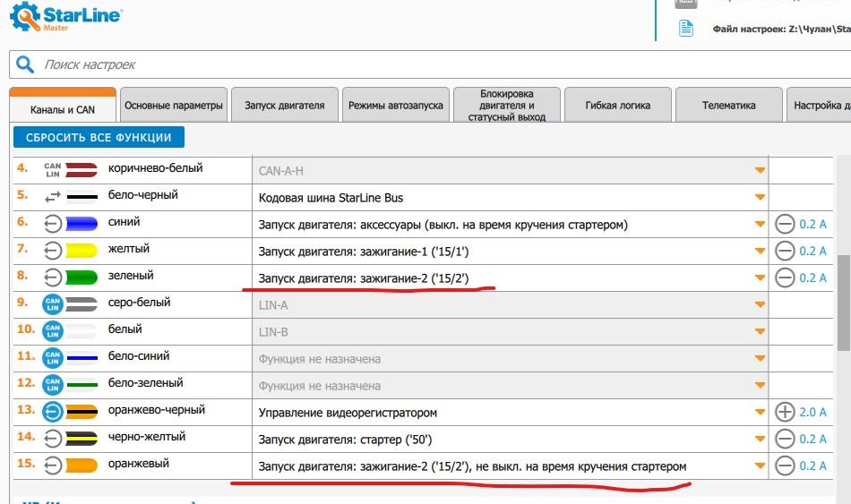This screenshot has width=851, height=504.
Task: Open the 'Телематика' tab
Action: (x=728, y=106)
